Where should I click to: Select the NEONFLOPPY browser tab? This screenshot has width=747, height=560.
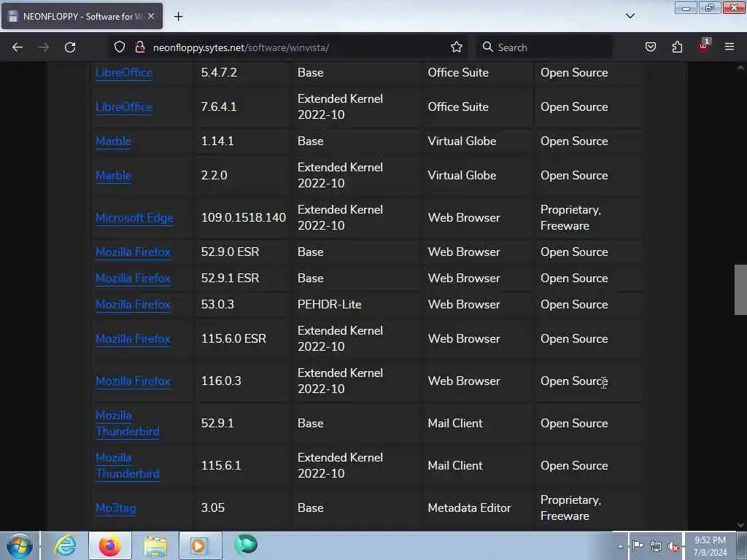click(x=82, y=16)
